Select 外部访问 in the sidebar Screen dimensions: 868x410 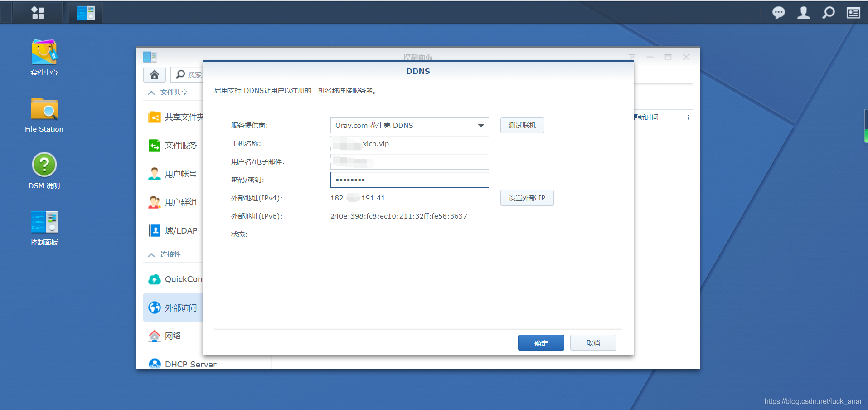click(173, 307)
